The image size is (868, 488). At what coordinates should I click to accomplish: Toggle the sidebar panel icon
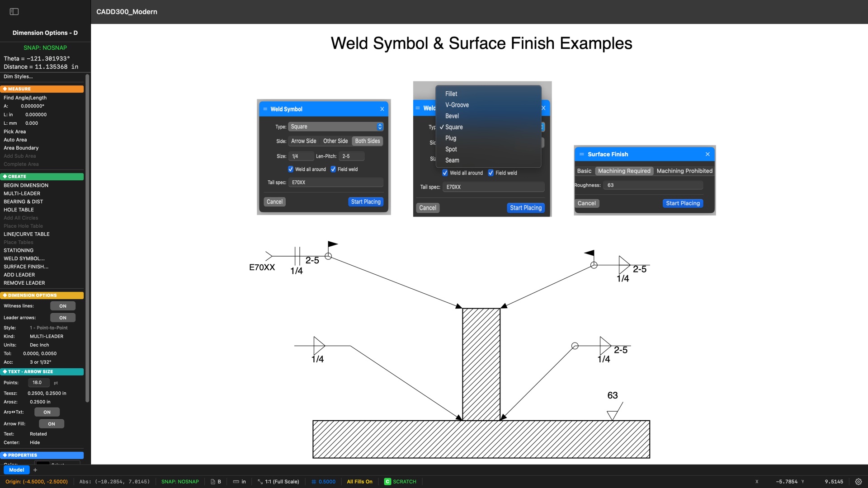(x=14, y=12)
